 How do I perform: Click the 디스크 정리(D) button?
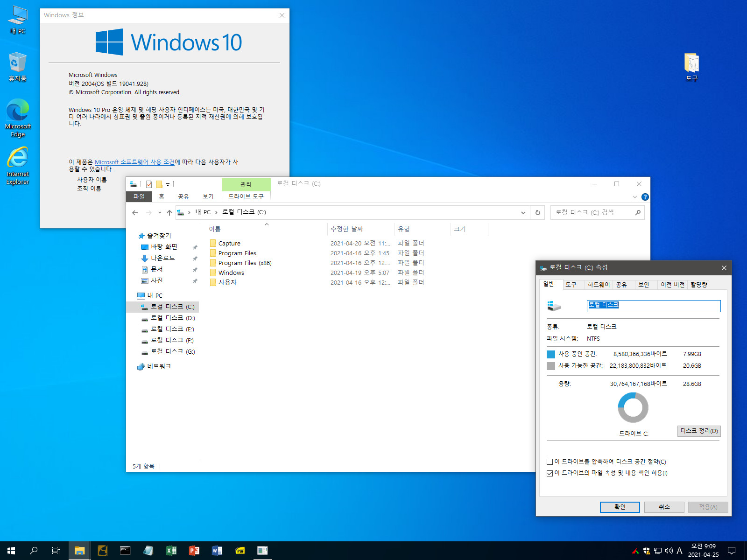[x=699, y=431]
